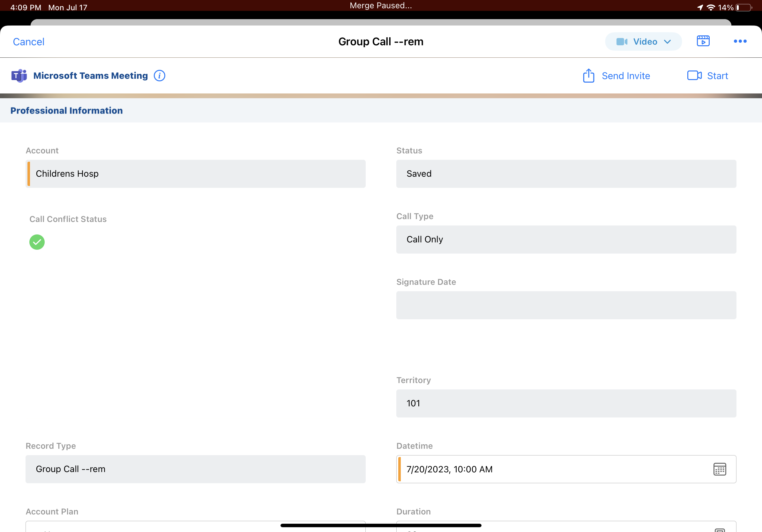Expand the Video dropdown chevron
Viewport: 762px width, 532px height.
(x=668, y=42)
